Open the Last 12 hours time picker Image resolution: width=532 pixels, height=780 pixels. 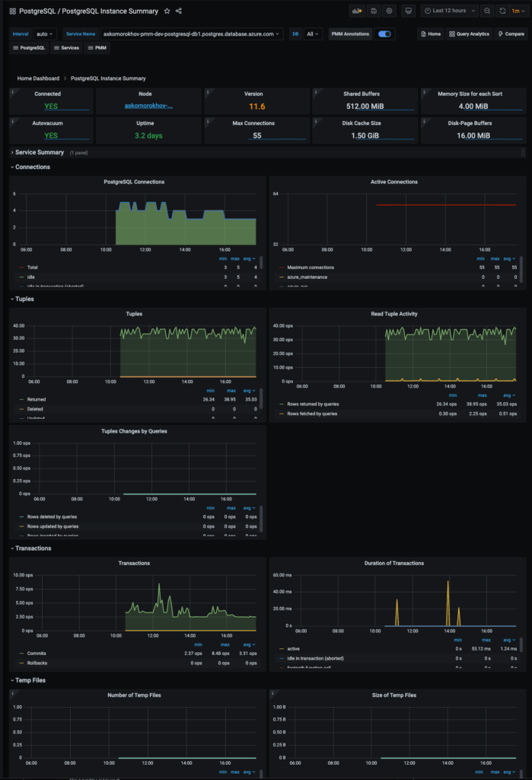pyautogui.click(x=450, y=11)
